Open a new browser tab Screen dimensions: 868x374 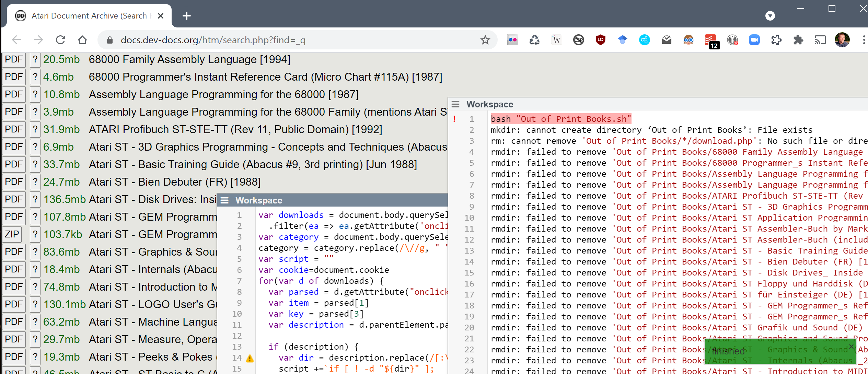(186, 16)
